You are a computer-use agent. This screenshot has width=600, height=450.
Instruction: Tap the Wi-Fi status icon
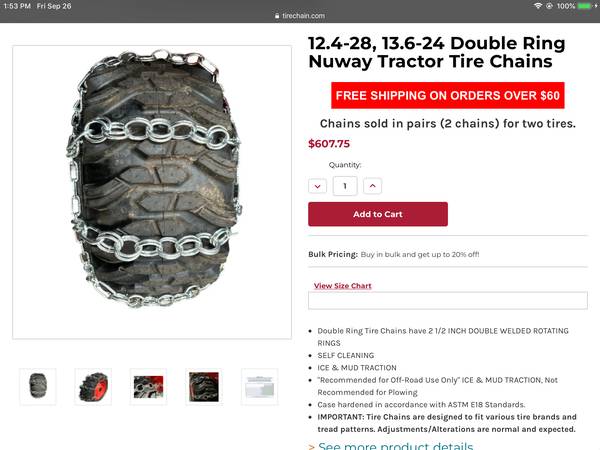538,6
